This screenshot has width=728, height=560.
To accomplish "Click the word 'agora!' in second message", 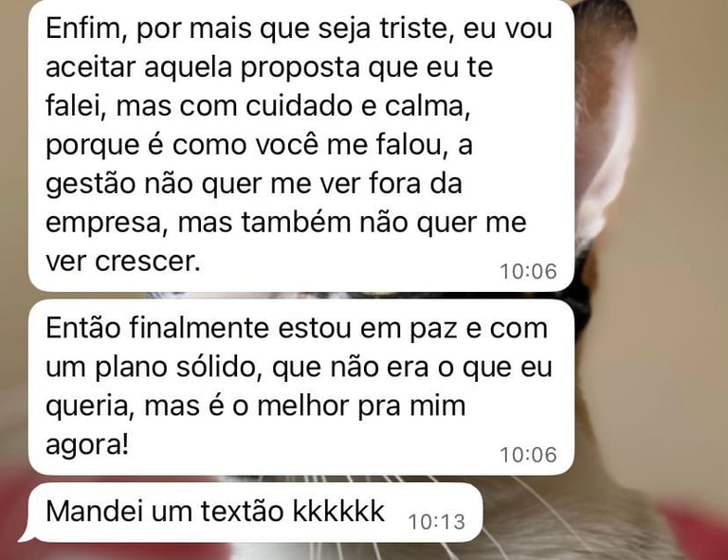I will click(x=87, y=446).
